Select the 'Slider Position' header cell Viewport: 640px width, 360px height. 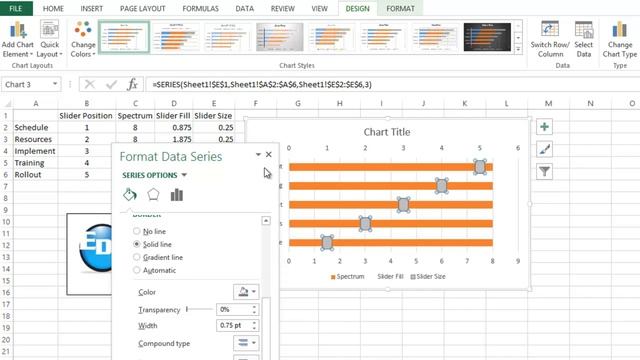coord(86,116)
